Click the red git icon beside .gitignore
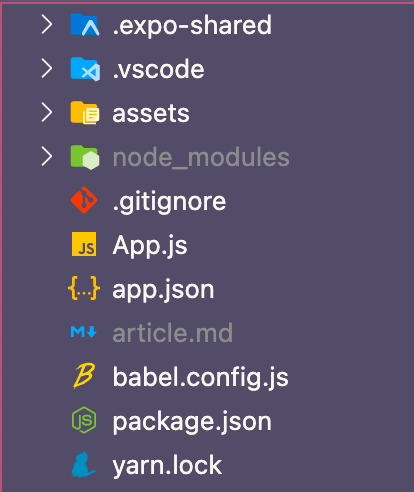Image resolution: width=414 pixels, height=492 pixels. pyautogui.click(x=84, y=200)
